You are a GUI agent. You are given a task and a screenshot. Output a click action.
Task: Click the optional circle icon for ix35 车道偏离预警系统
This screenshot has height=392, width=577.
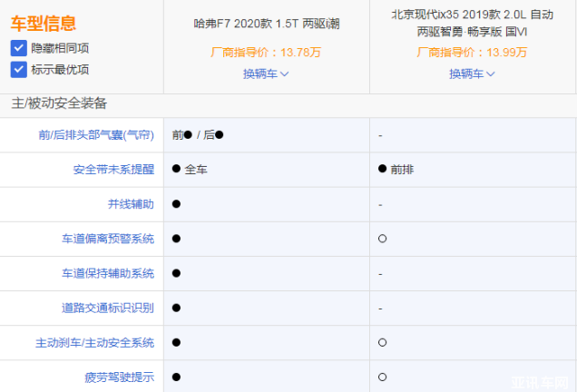[383, 239]
